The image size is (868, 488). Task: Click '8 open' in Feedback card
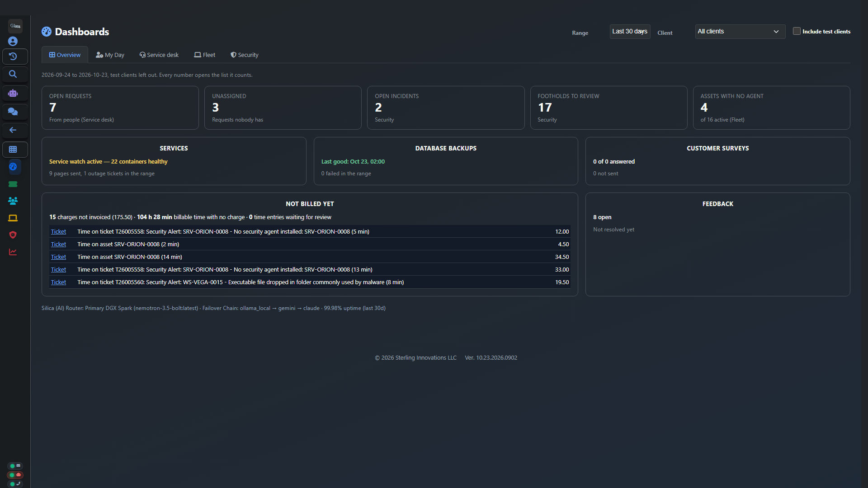pos(602,217)
